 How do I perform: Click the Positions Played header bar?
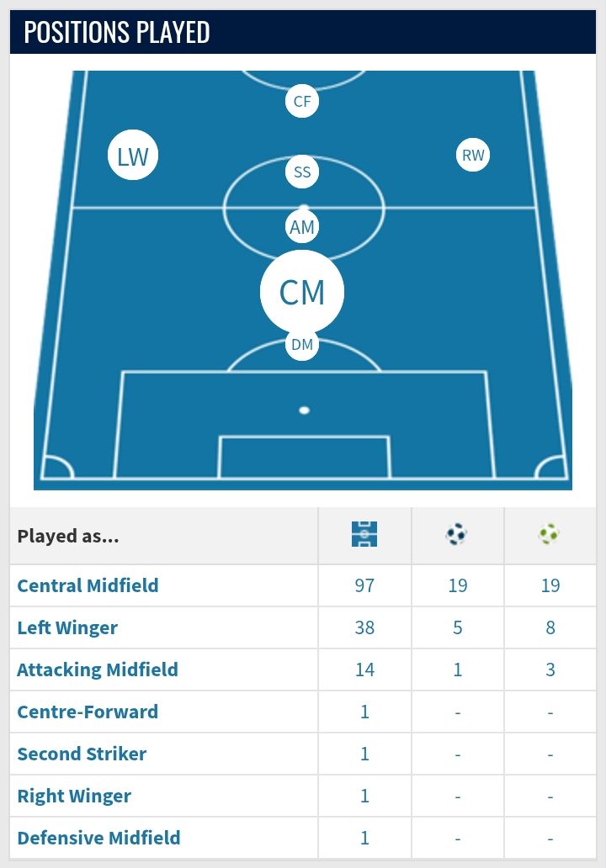click(303, 32)
